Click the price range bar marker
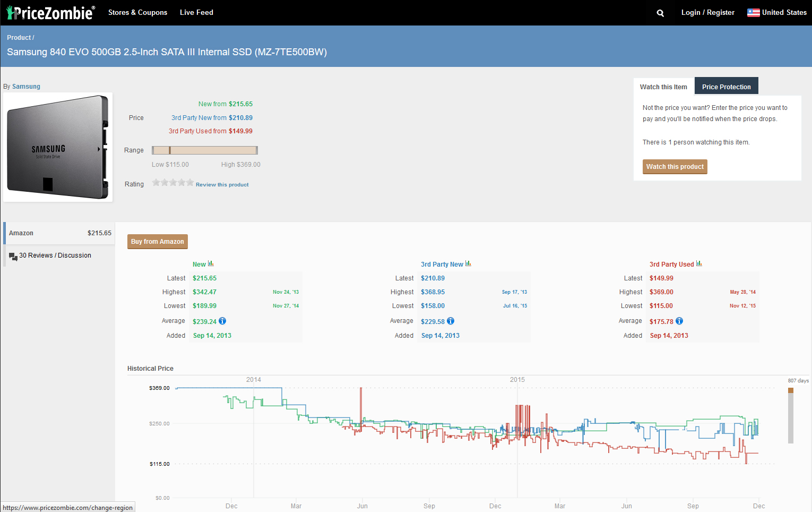The image size is (812, 512). coord(169,150)
